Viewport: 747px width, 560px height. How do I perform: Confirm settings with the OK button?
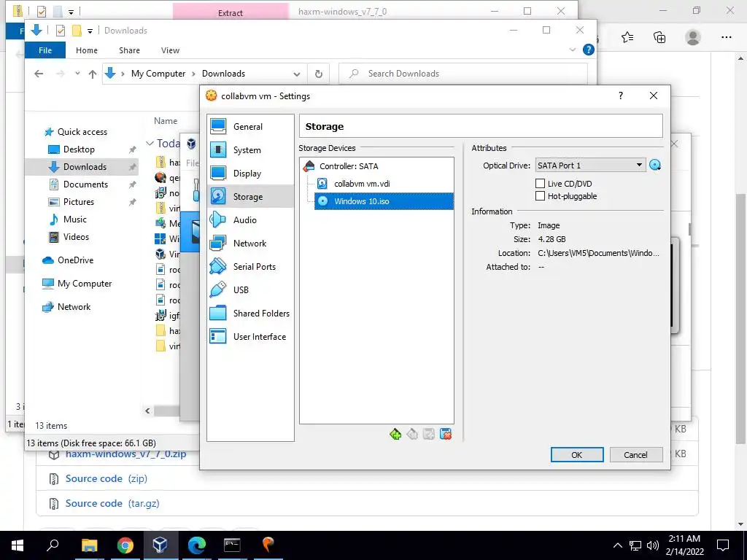coord(577,455)
